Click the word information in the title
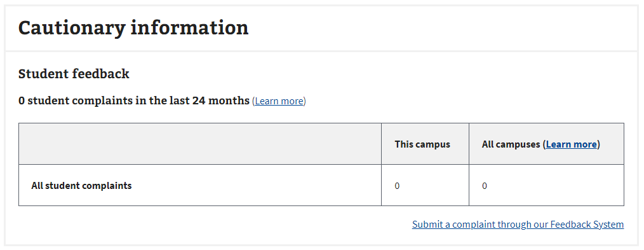The height and width of the screenshot is (250, 644). (189, 28)
